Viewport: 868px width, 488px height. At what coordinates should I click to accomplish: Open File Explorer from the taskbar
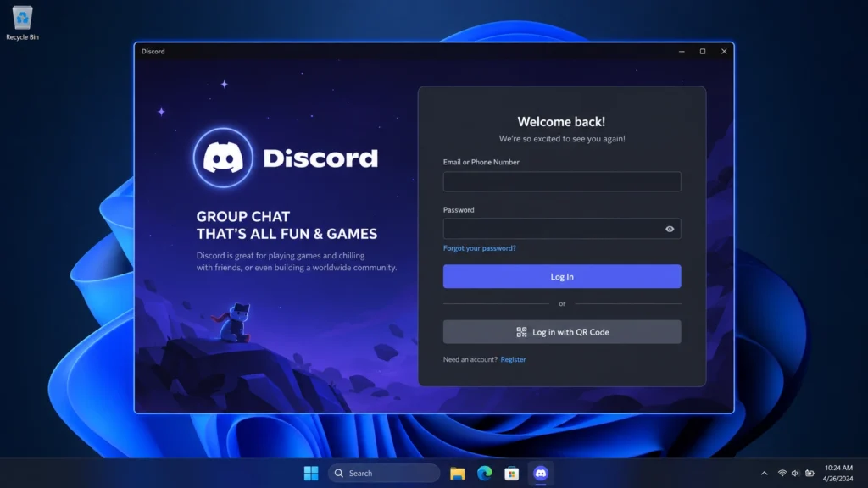click(x=457, y=473)
